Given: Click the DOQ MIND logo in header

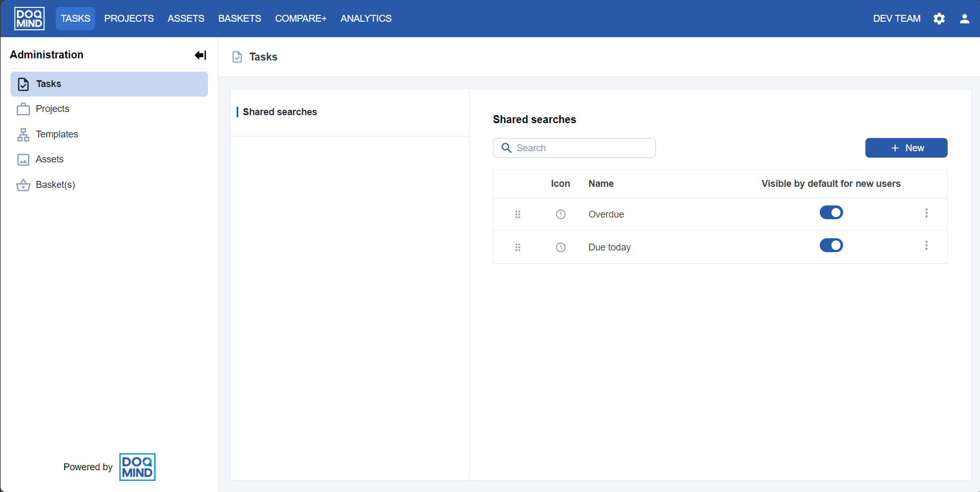Looking at the screenshot, I should pos(29,19).
